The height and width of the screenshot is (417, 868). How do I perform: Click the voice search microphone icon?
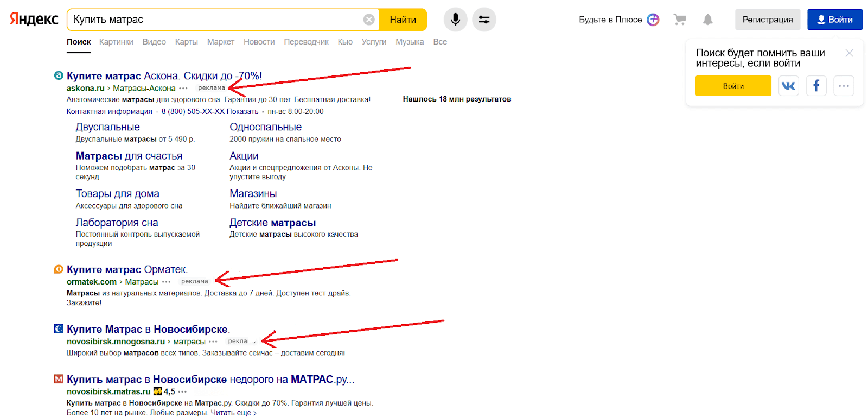(455, 20)
